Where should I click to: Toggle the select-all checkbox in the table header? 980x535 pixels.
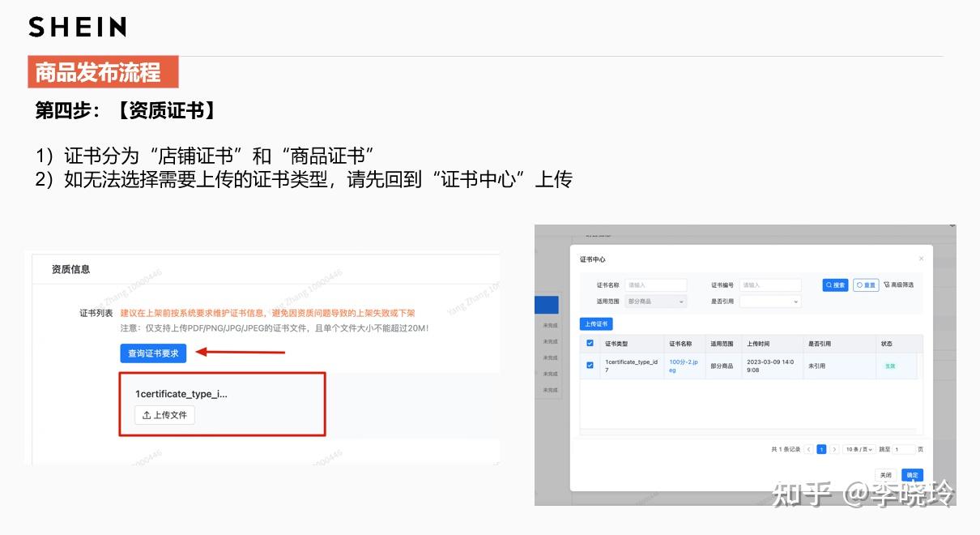click(590, 343)
